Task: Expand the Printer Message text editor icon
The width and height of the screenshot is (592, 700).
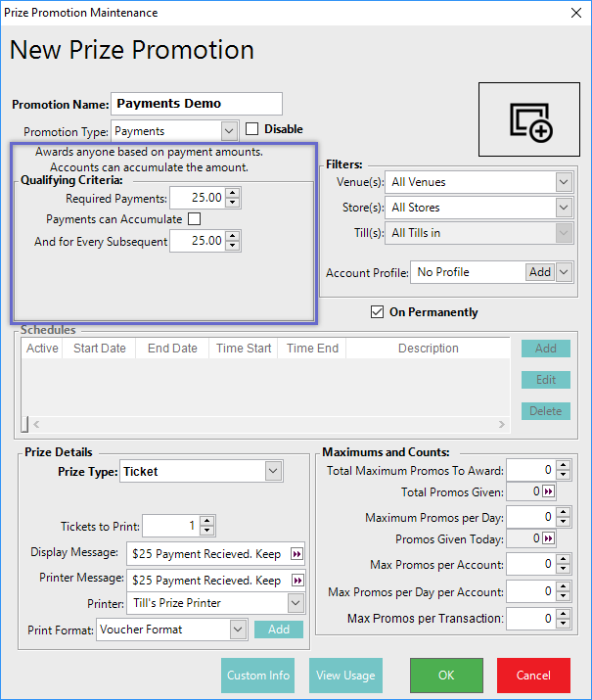Action: [297, 580]
